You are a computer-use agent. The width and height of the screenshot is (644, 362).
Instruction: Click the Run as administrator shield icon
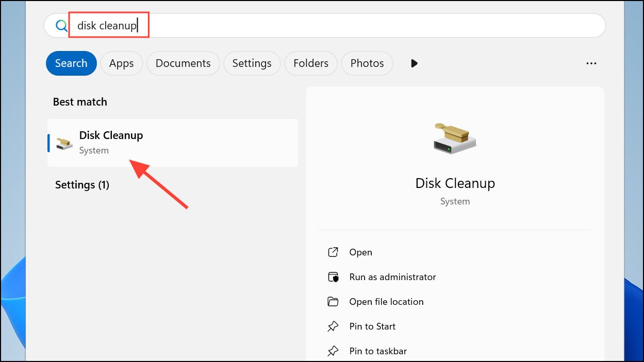pos(333,277)
